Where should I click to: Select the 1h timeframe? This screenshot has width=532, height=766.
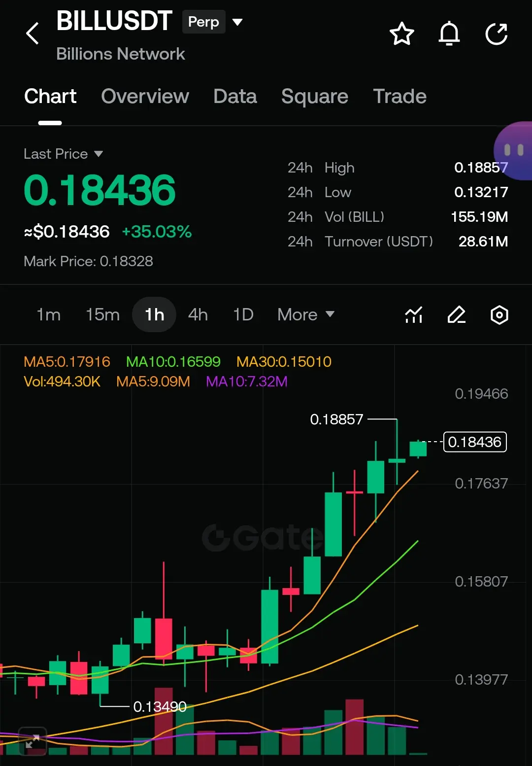tap(154, 314)
